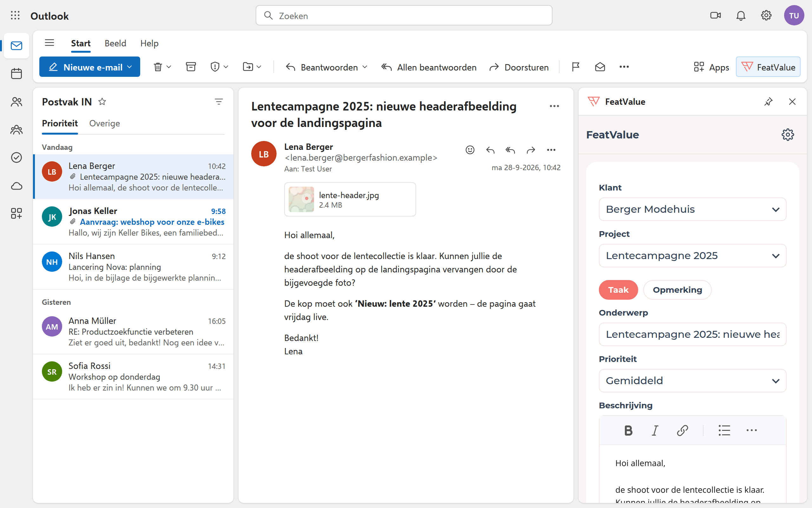This screenshot has width=812, height=508.
Task: Apply italic in Beschrijving editor
Action: tap(655, 430)
